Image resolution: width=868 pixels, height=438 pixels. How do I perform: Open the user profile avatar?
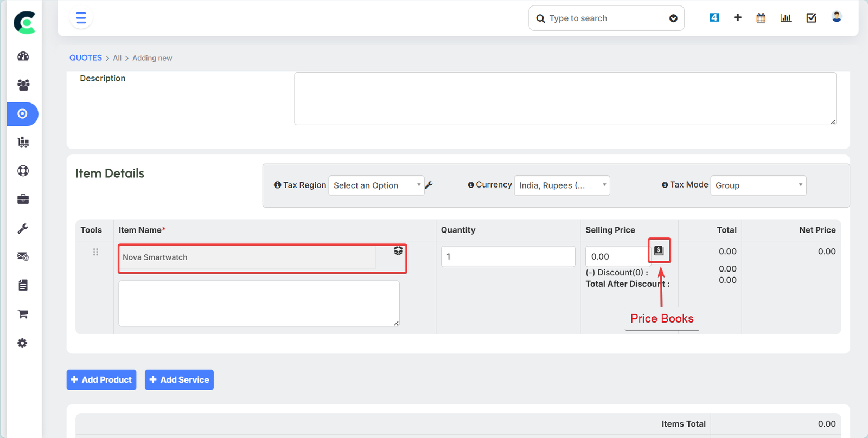point(837,17)
